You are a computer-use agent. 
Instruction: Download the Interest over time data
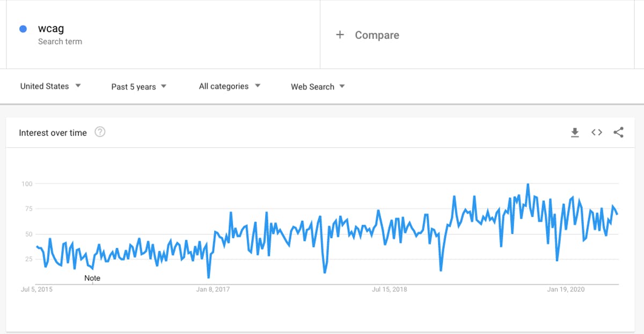tap(575, 132)
